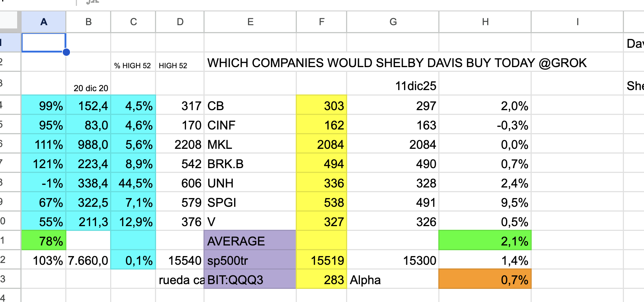Click the purple AVERAGE cell
Screen dimensions: 644x302
[x=250, y=241]
